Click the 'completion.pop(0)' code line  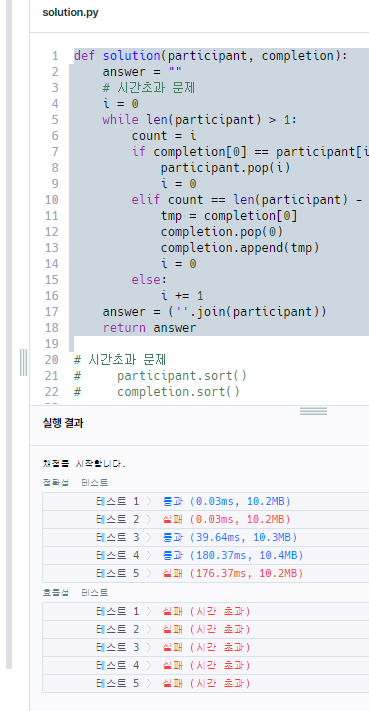click(222, 232)
